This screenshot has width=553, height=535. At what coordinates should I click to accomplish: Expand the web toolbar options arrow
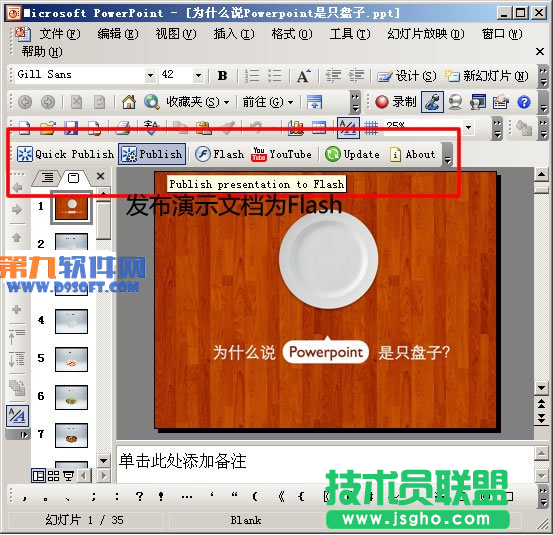point(356,102)
